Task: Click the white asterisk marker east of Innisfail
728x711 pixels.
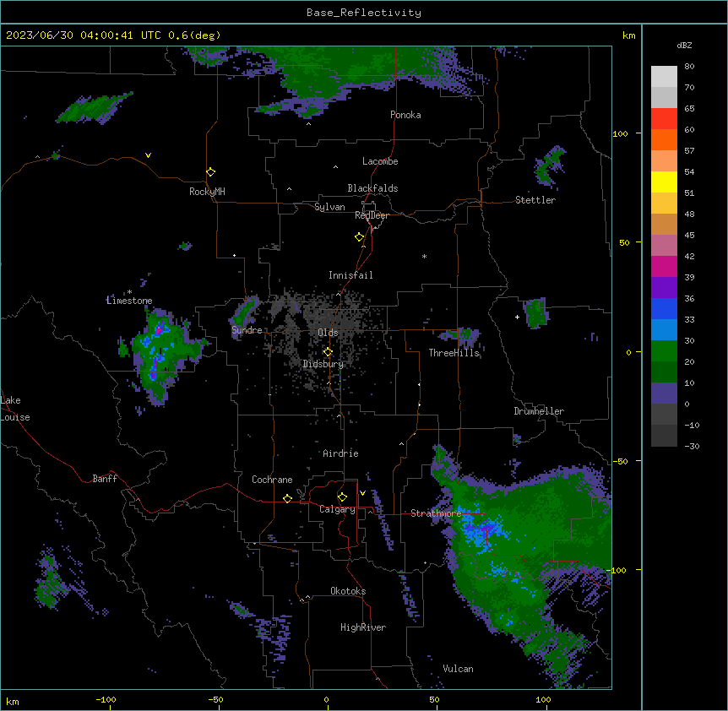Action: click(424, 256)
